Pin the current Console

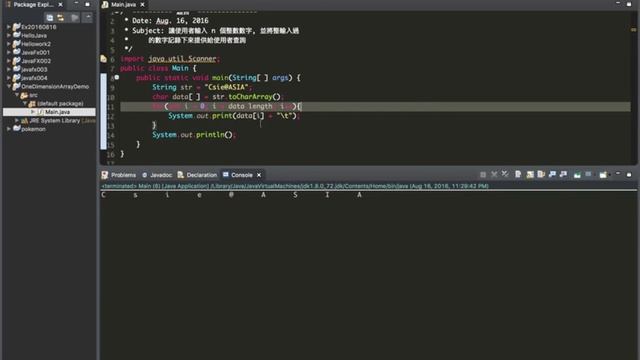point(577,175)
